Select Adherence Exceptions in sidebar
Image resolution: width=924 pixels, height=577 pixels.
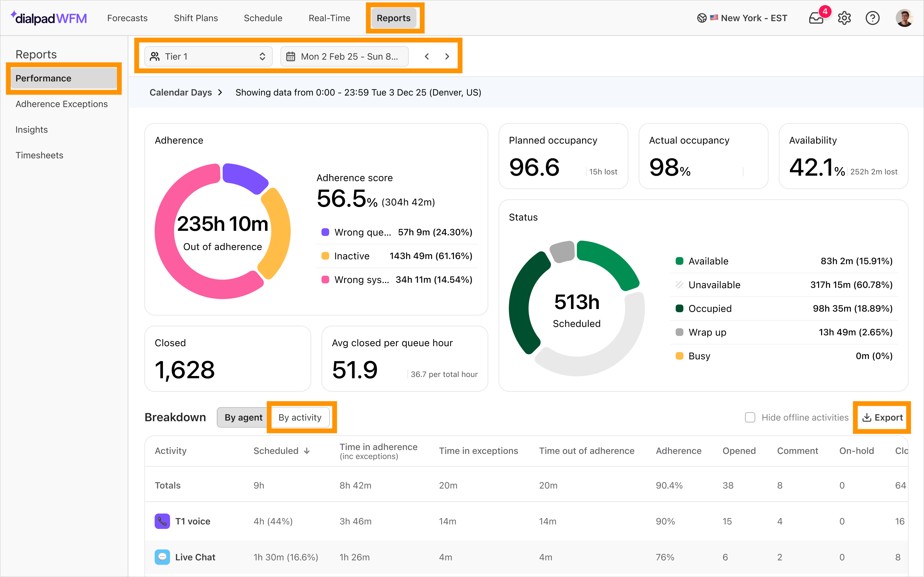pyautogui.click(x=62, y=104)
